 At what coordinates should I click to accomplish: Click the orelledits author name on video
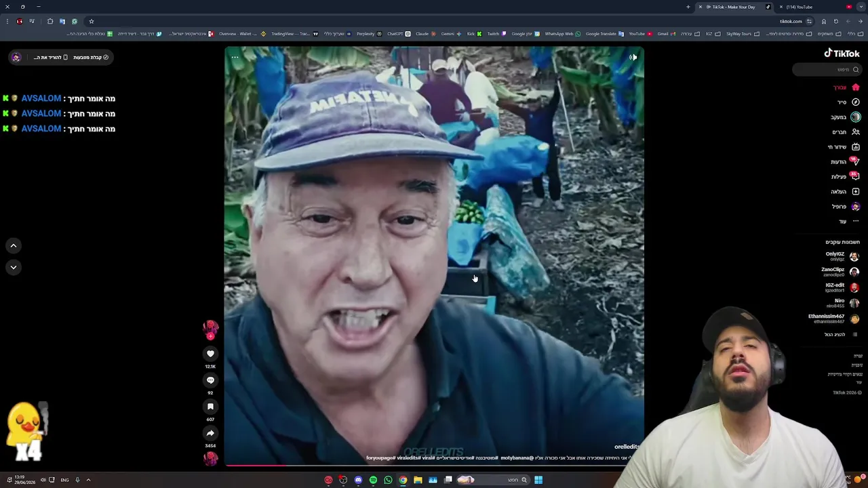coord(626,447)
